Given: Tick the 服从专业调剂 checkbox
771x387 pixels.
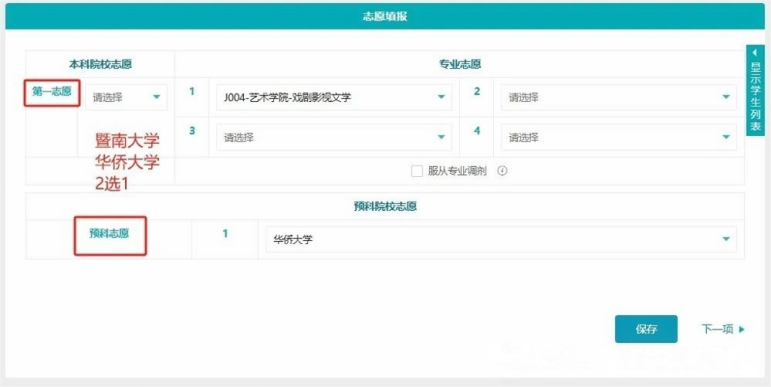Looking at the screenshot, I should point(417,171).
